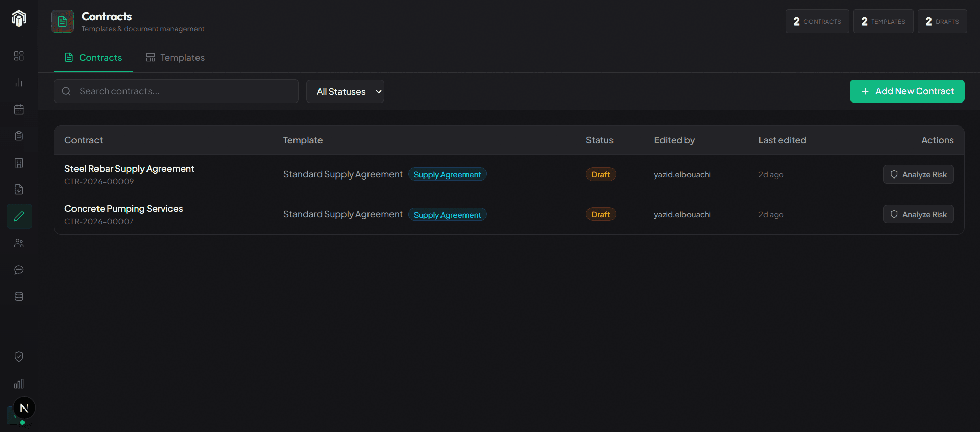Switch to the Contracts tab
The width and height of the screenshot is (980, 432).
[93, 58]
